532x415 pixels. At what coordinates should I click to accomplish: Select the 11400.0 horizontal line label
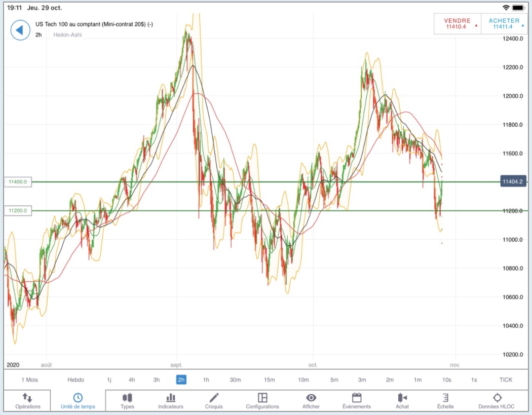click(18, 182)
